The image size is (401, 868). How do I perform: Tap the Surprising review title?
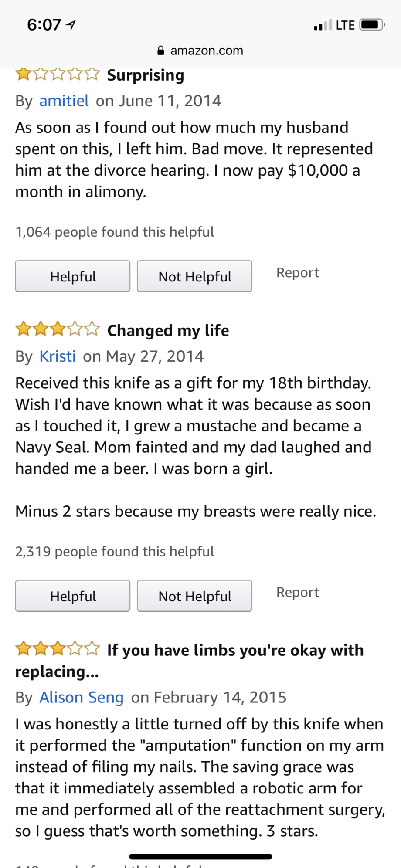(x=146, y=75)
